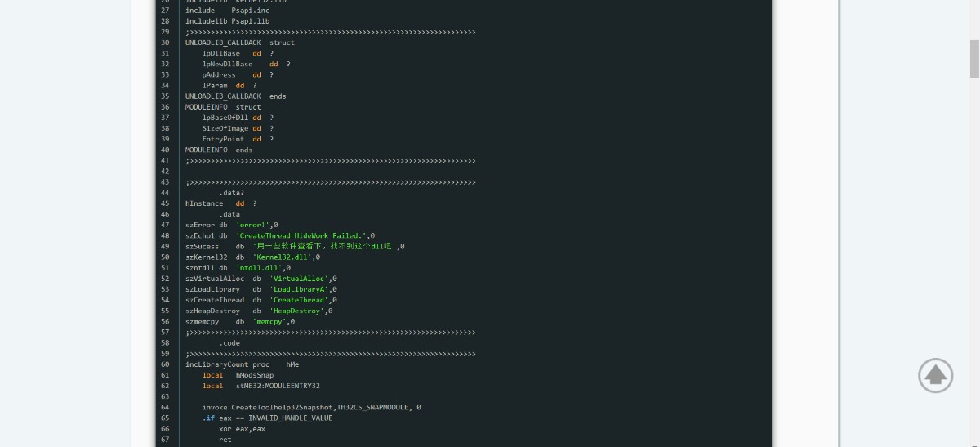Click the 'ntdll.dll' string literal
This screenshot has width=980, height=447.
[x=261, y=268]
